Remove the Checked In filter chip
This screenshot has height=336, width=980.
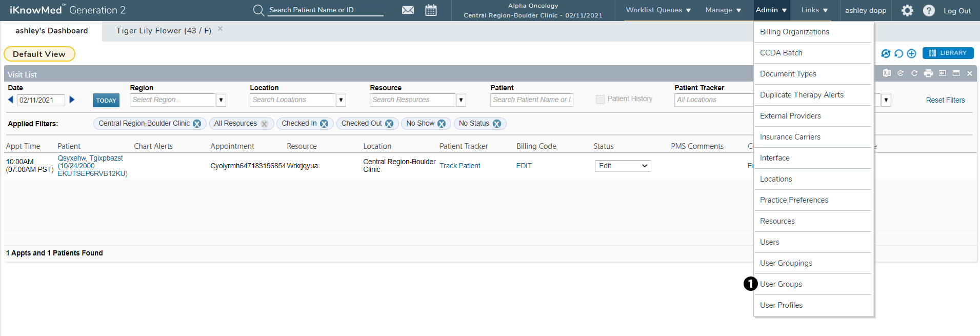pos(324,124)
